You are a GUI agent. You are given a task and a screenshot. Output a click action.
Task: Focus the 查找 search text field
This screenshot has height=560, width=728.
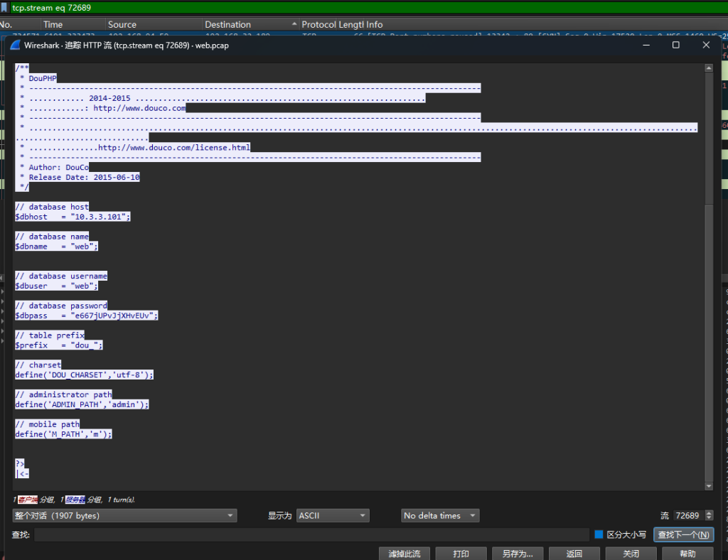point(311,534)
